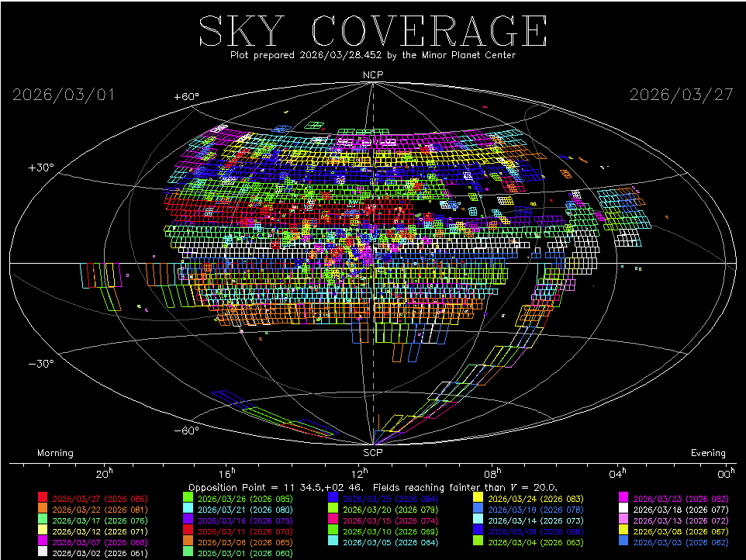Click the magenta 2026/03/23 legend swatch

[x=623, y=497]
